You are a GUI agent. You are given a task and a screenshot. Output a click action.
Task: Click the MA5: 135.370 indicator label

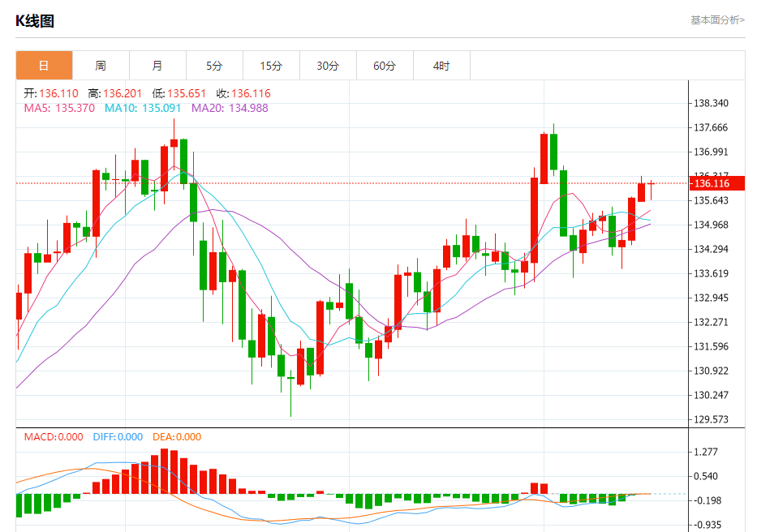59,108
